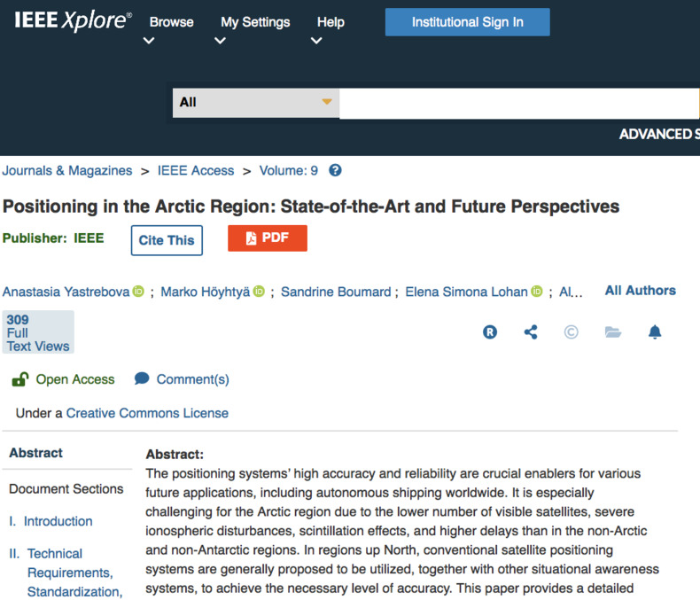Download the article via PDF button

268,238
